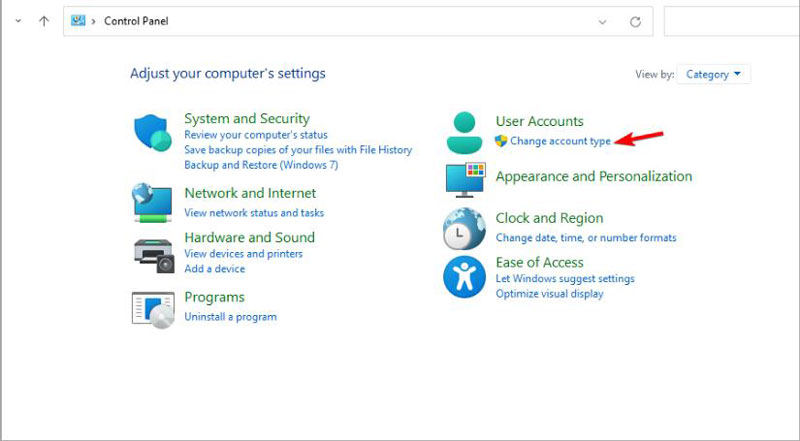This screenshot has width=800, height=441.
Task: Click Change account type link
Action: click(560, 141)
